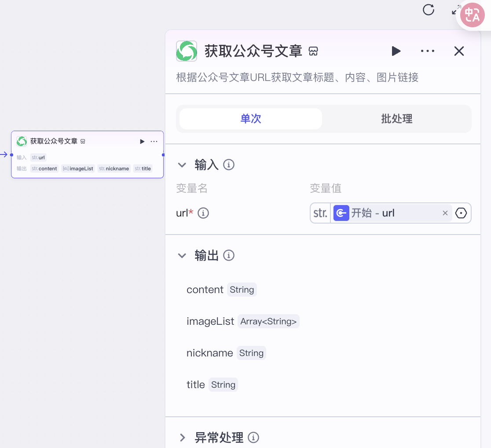Click the 变量名 column header
Image resolution: width=491 pixels, height=448 pixels.
click(192, 188)
